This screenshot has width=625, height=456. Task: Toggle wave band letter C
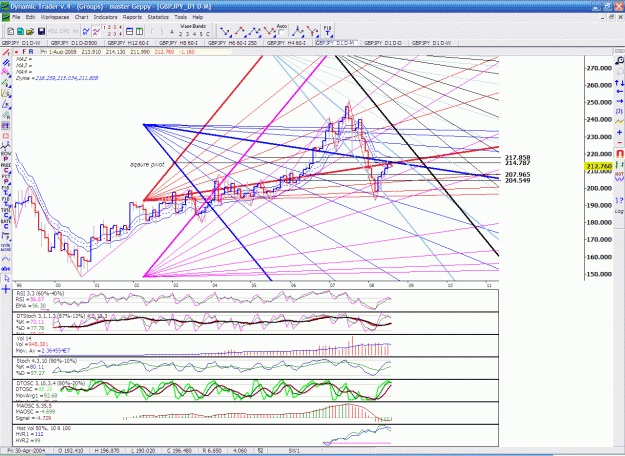tap(208, 34)
